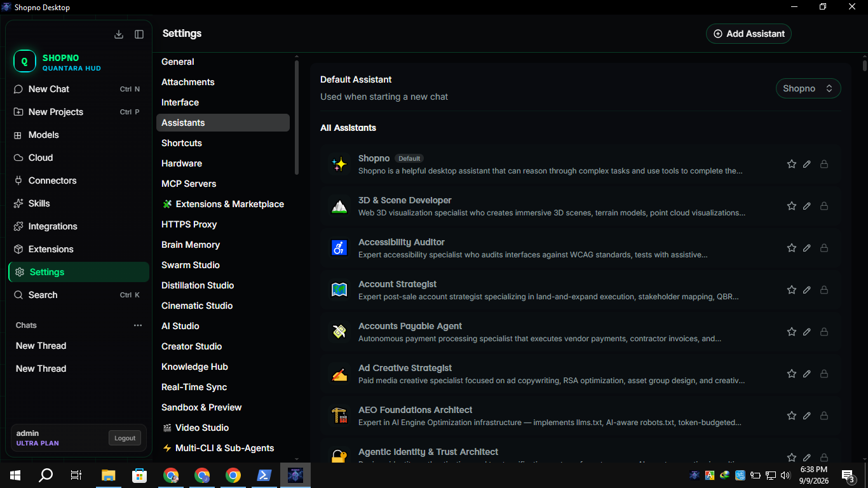868x488 pixels.
Task: Star the 3D & Scene Developer assistant
Action: [x=792, y=206]
